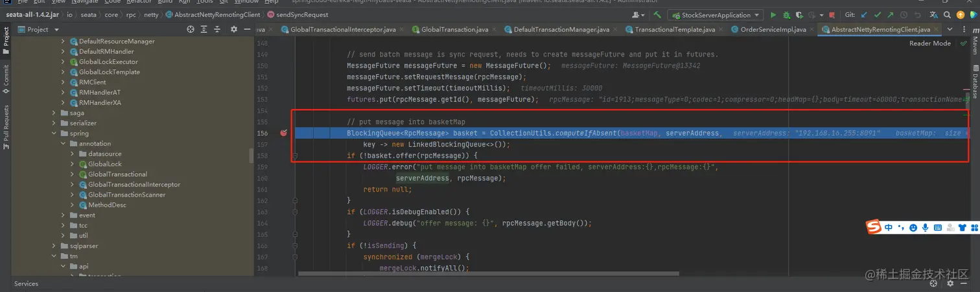Open Services panel settings gear
Viewport: 980px width, 292px height.
pyautogui.click(x=950, y=284)
